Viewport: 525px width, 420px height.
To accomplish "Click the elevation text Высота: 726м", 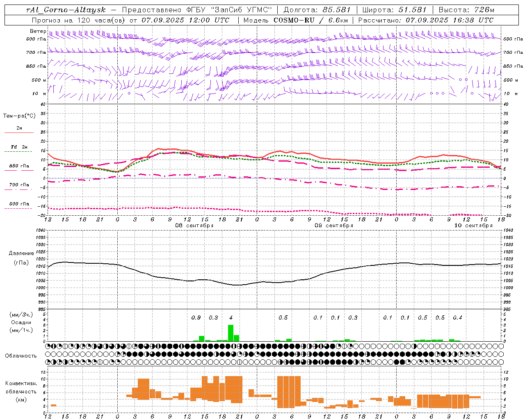I will click(466, 10).
